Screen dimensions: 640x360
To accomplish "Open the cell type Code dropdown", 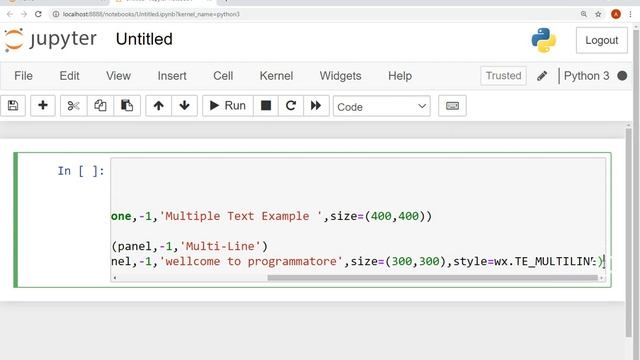I will [382, 107].
